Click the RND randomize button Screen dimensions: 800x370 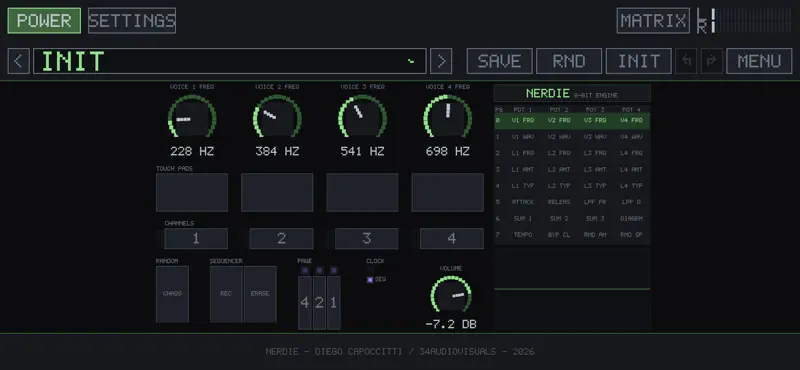pos(569,61)
